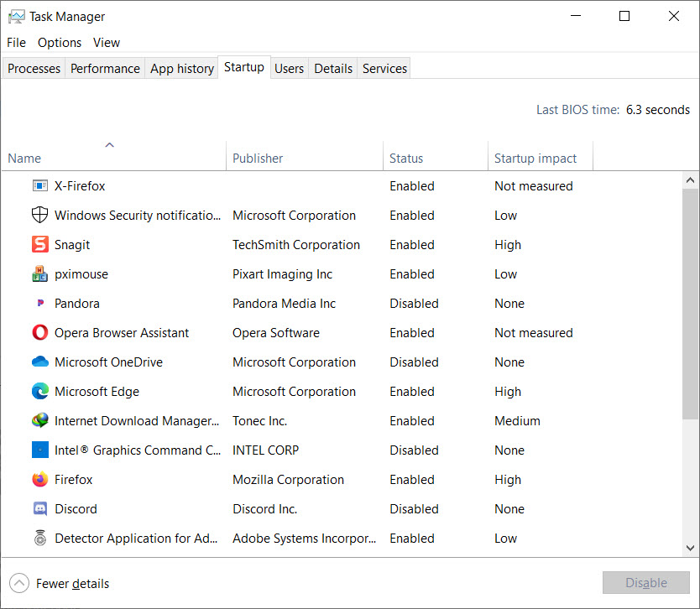
Task: Sort by the Status column header
Action: (436, 156)
